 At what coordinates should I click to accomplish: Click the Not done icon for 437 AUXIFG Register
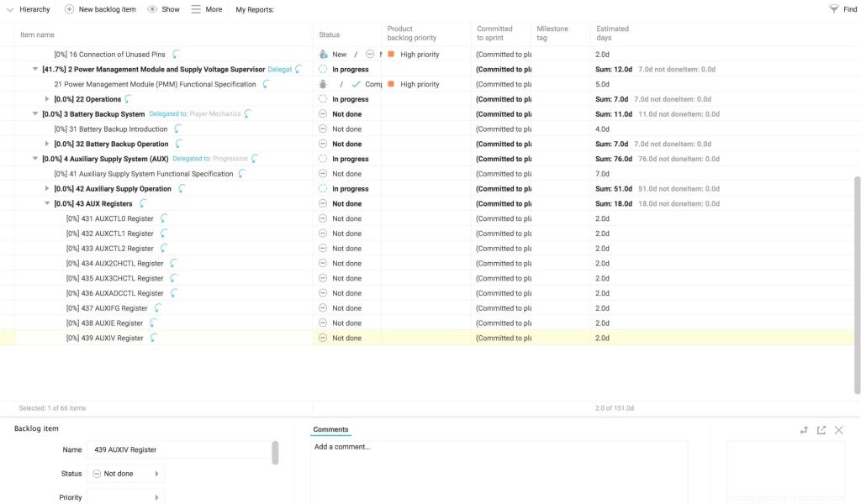click(x=323, y=308)
